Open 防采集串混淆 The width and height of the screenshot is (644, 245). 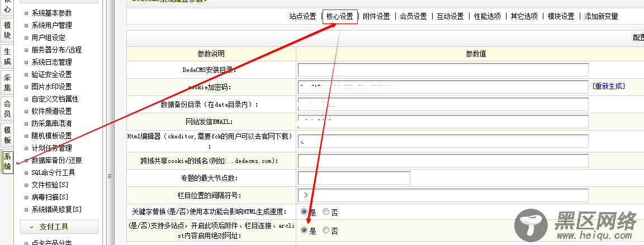[51, 124]
